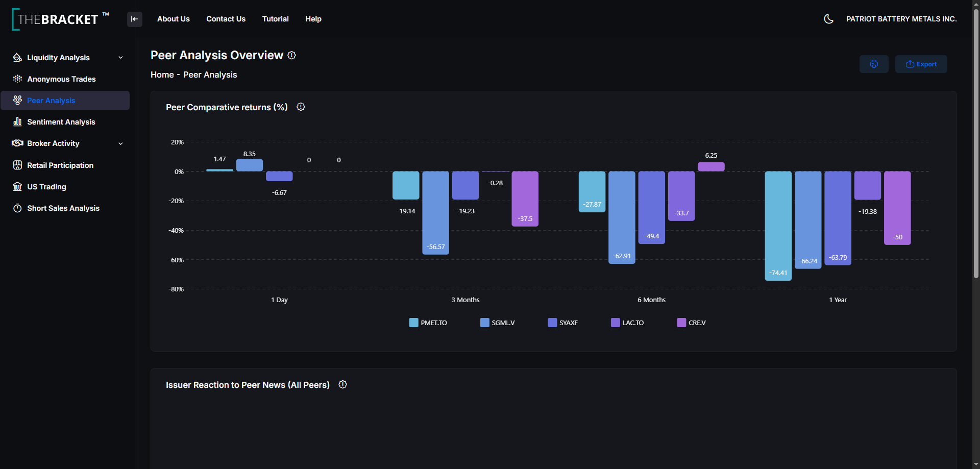Toggle SGML.V legend series visibility
Viewport: 980px width, 469px height.
point(498,323)
